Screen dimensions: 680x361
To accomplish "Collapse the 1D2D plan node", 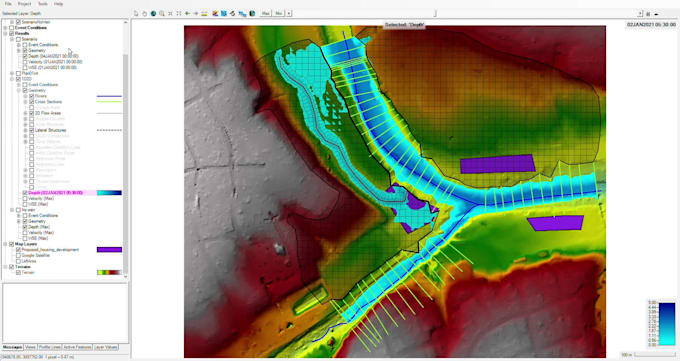I will point(12,79).
